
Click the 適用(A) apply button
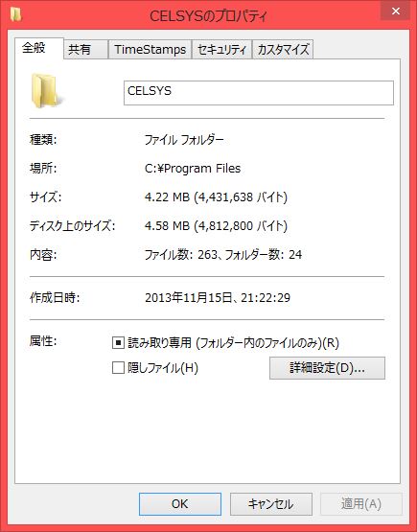(x=361, y=504)
